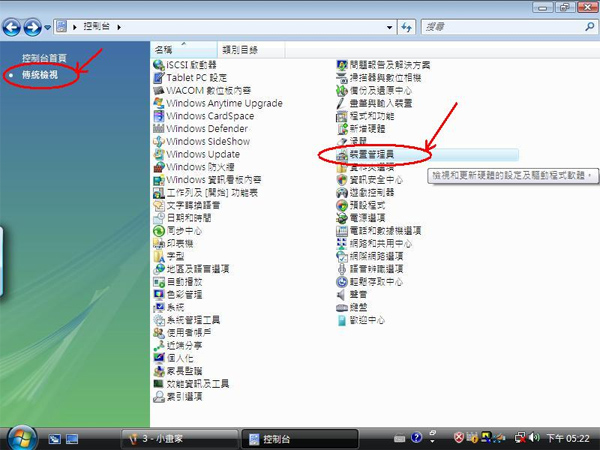Open the 個人化 icon

click(159, 358)
